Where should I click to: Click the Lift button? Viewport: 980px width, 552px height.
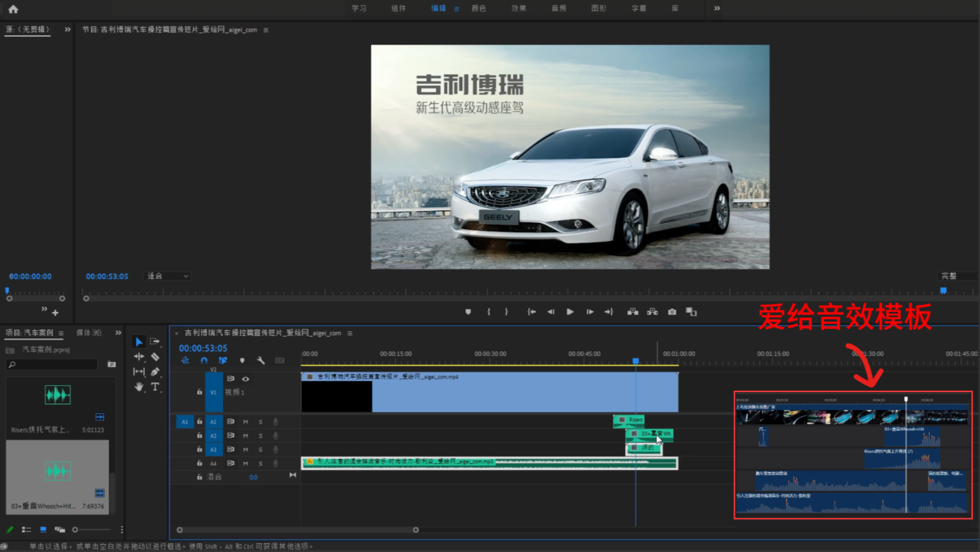pyautogui.click(x=633, y=312)
